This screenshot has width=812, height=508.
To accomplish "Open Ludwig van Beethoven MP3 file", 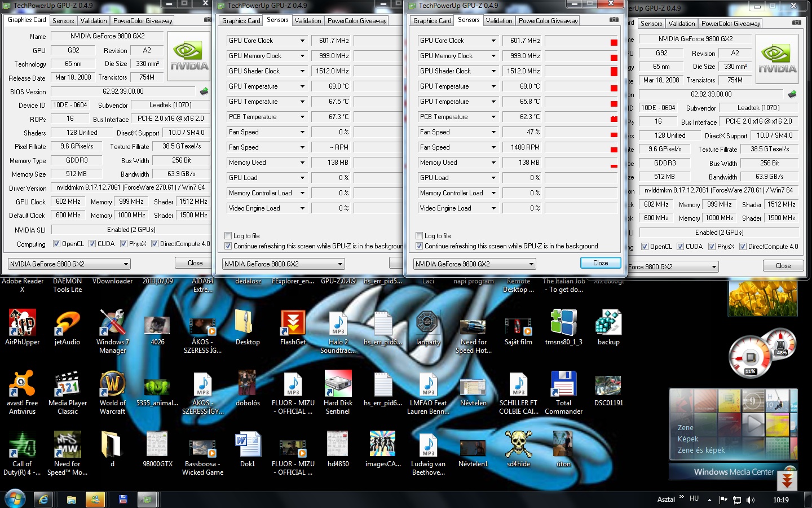I will pyautogui.click(x=428, y=454).
